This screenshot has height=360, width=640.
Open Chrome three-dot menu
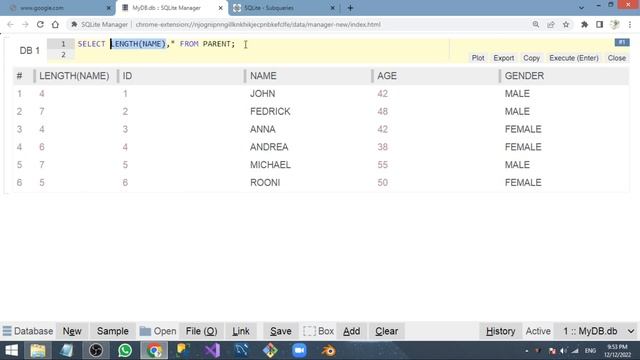click(x=630, y=24)
